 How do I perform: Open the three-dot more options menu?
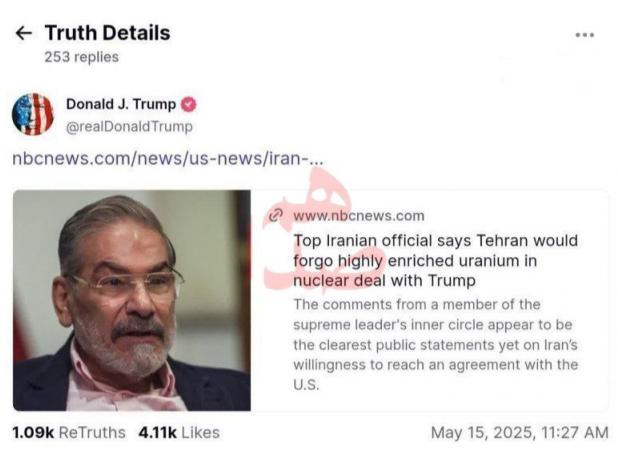pyautogui.click(x=585, y=34)
